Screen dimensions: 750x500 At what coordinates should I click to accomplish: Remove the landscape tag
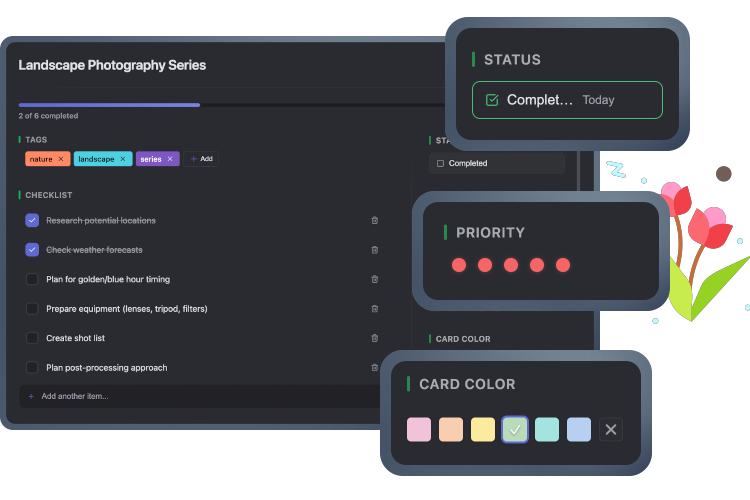point(123,159)
